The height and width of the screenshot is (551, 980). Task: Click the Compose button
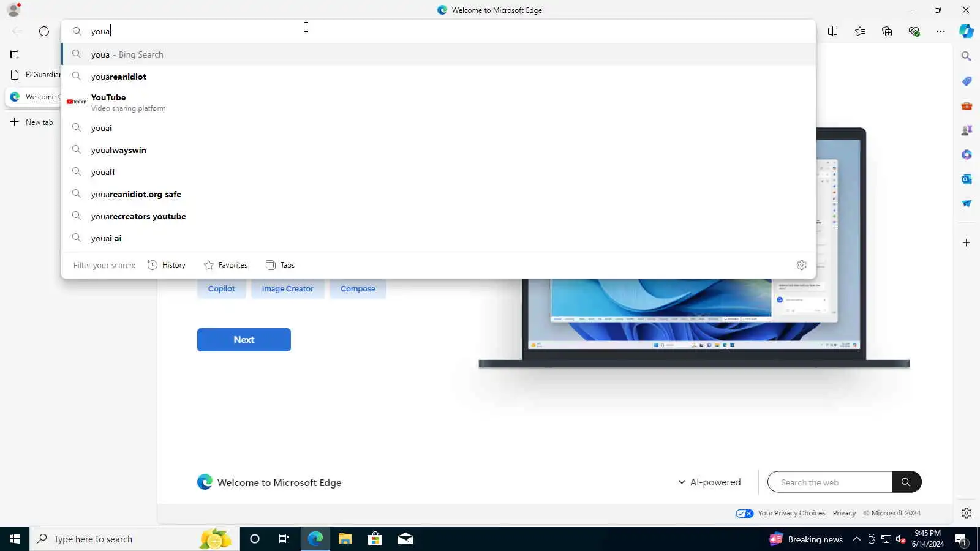[x=358, y=289]
